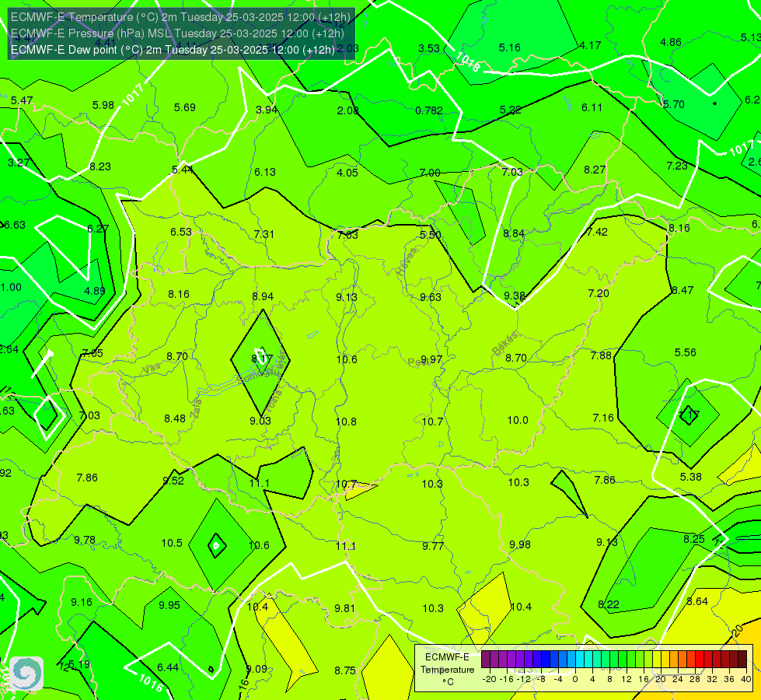Click the grid value 8.48

175,418
